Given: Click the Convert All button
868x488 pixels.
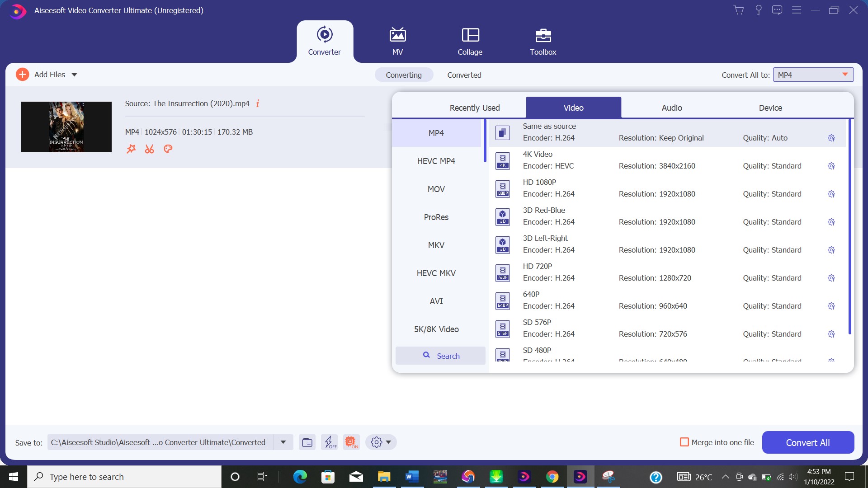Looking at the screenshot, I should (808, 442).
